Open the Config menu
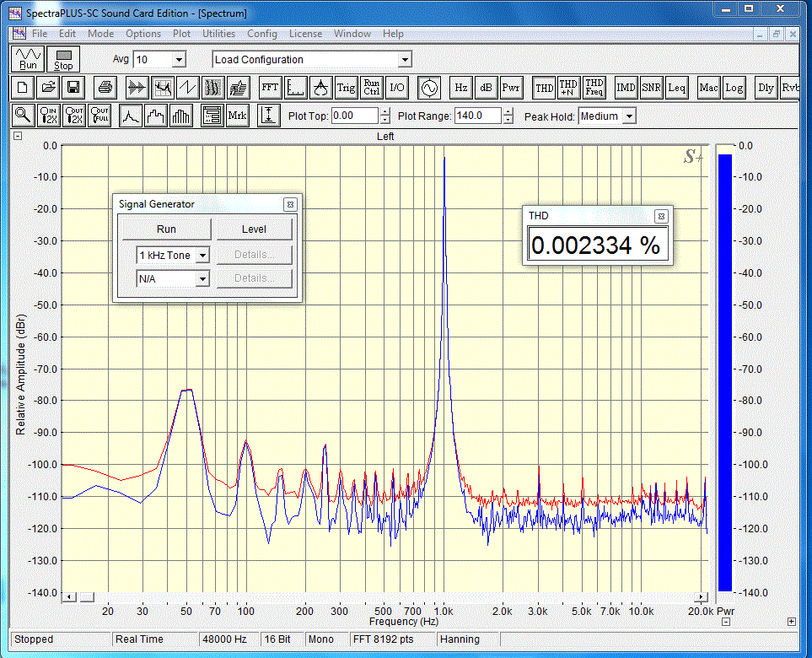 pos(262,34)
